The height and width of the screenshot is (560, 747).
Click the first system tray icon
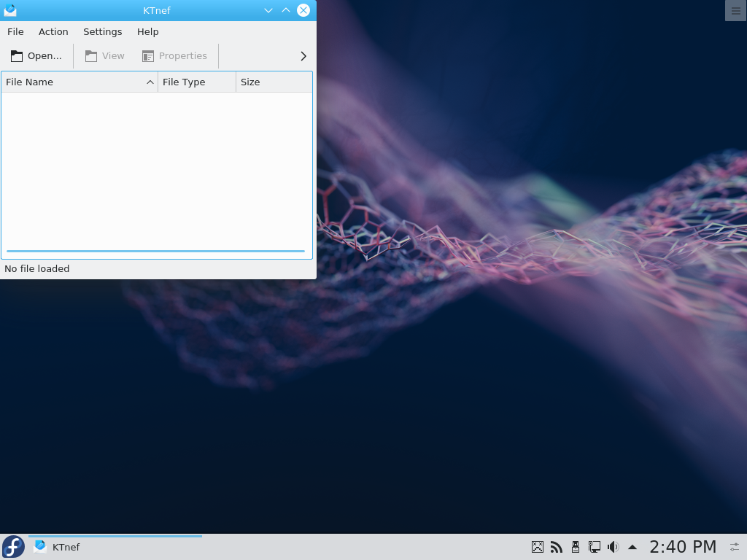click(x=538, y=547)
